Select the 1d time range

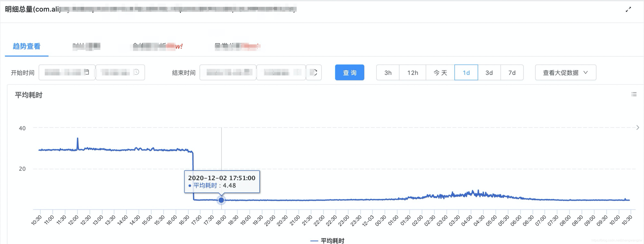pos(466,73)
